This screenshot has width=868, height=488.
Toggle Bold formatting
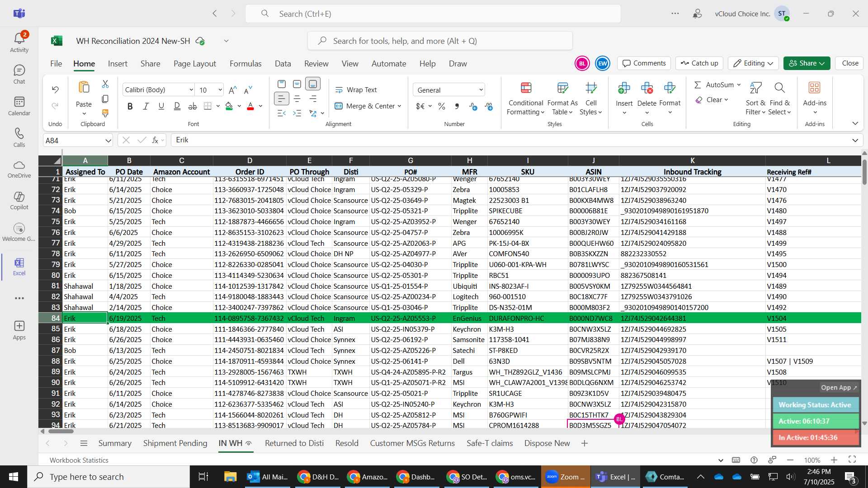tap(130, 106)
